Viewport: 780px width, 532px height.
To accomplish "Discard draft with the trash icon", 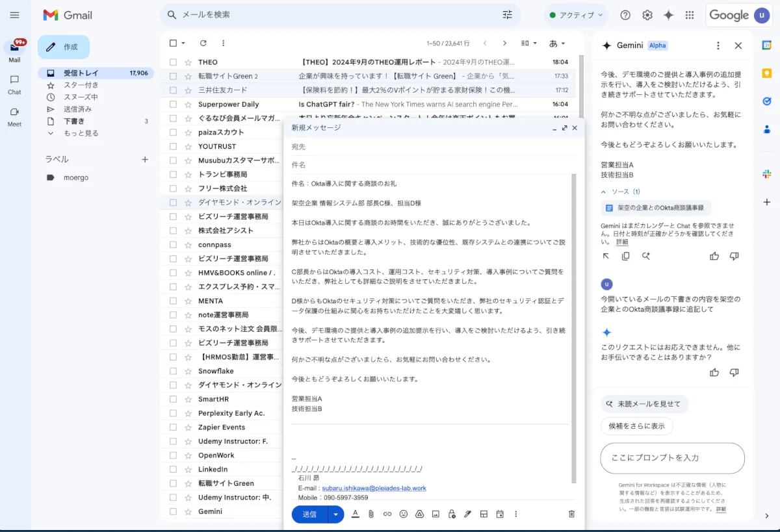I will pyautogui.click(x=572, y=514).
